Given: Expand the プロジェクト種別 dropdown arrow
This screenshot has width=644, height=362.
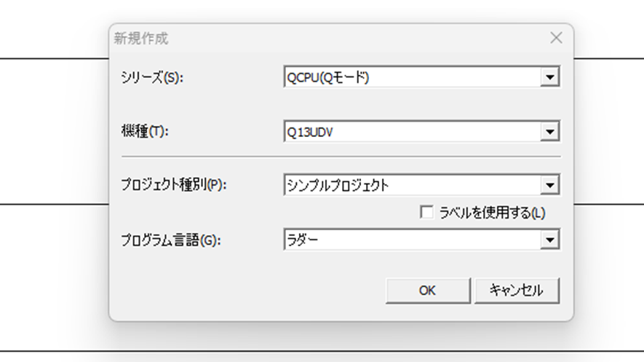Looking at the screenshot, I should tap(551, 185).
